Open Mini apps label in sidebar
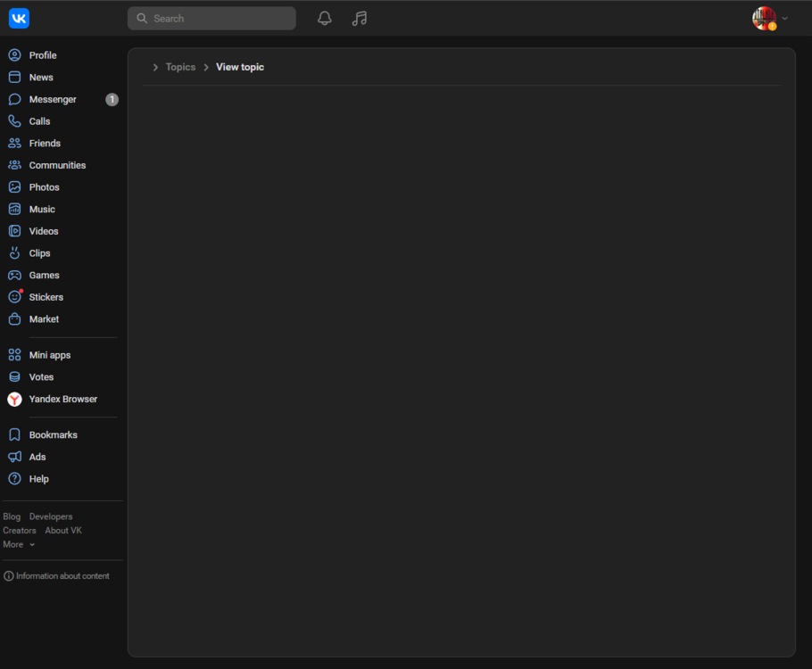 (50, 355)
